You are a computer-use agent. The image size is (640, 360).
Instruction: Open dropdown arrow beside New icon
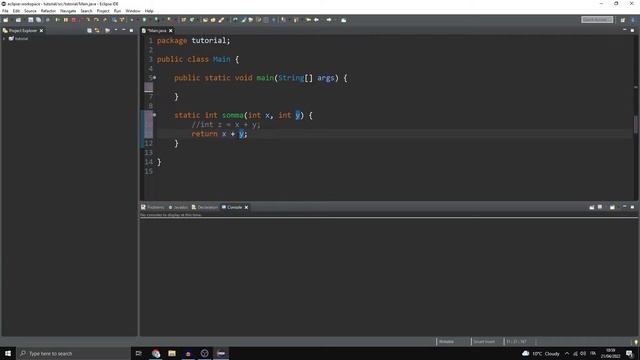pyautogui.click(x=11, y=20)
